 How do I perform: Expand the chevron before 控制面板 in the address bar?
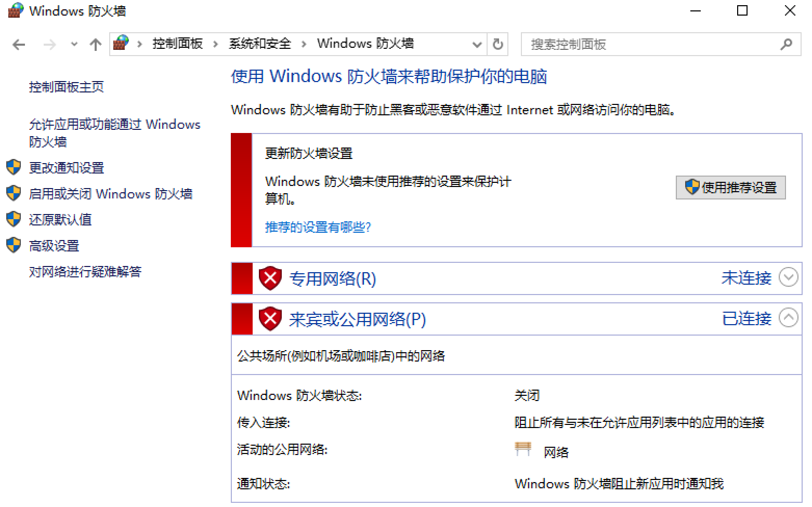click(139, 44)
